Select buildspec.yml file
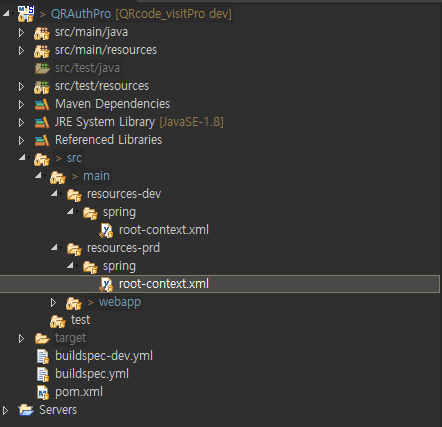Viewport: 442px width, 427px height. 92,374
